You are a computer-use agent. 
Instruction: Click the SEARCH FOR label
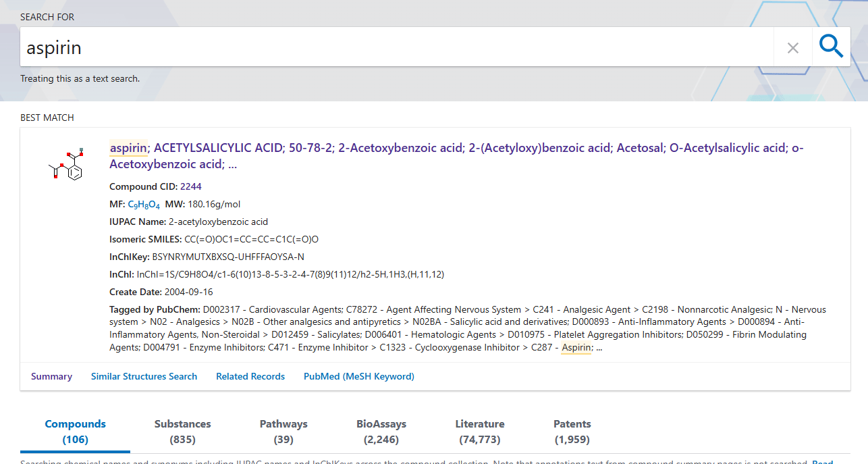[47, 17]
